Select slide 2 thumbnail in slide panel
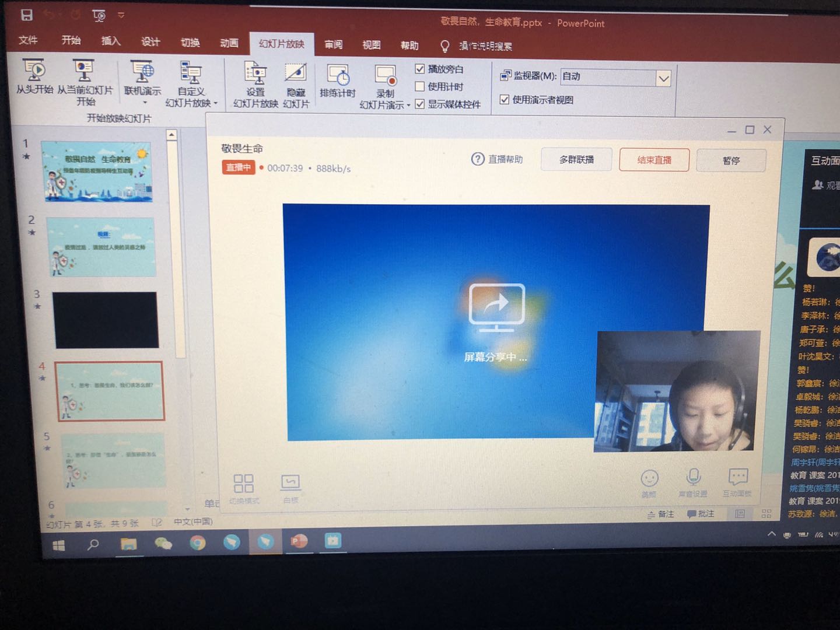 101,247
